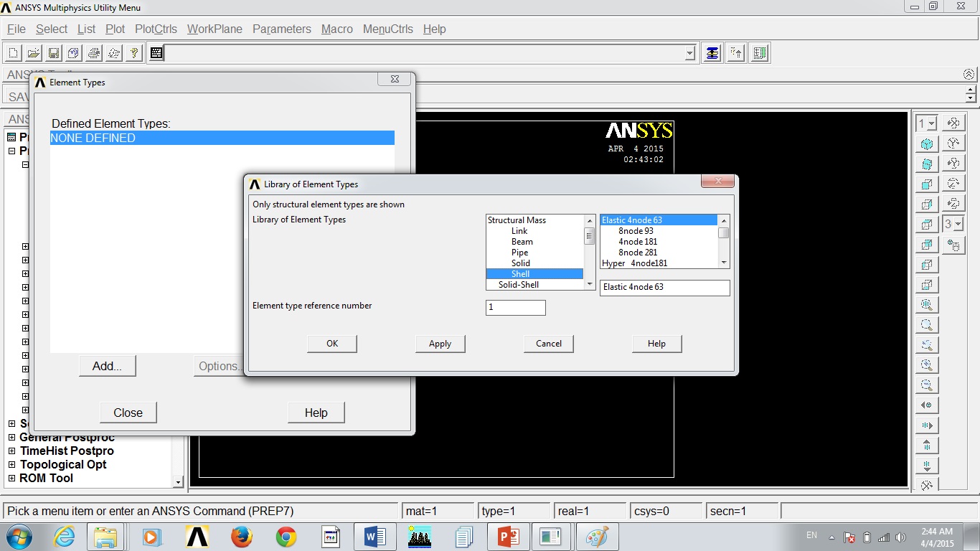Click the selected element name field below the list
This screenshot has height=551, width=980.
(665, 287)
